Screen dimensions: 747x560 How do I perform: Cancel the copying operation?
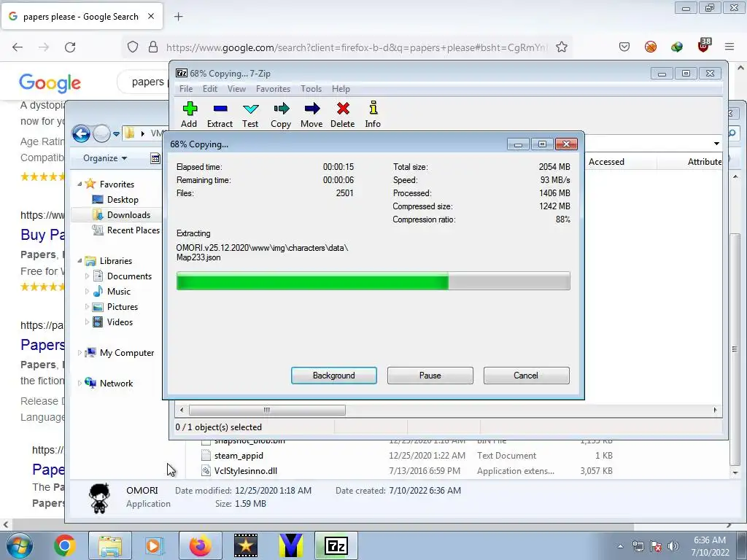tap(526, 376)
